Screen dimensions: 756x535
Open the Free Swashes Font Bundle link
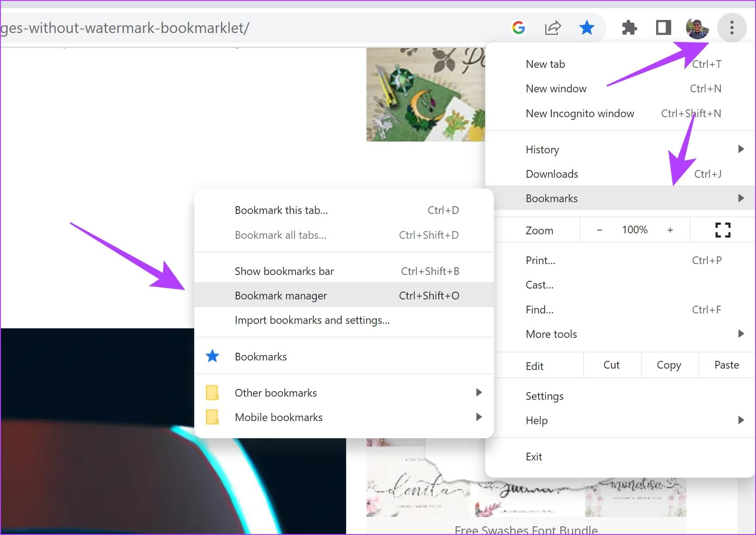tap(526, 530)
